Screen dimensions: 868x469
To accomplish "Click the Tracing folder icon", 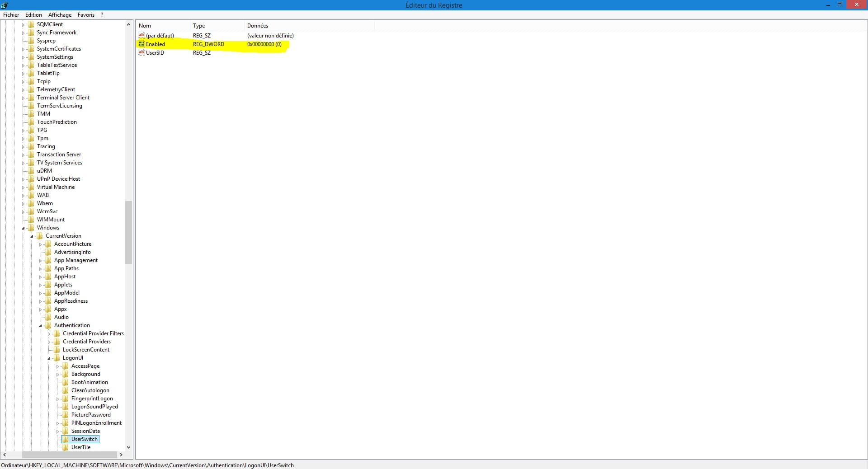I will tap(31, 146).
